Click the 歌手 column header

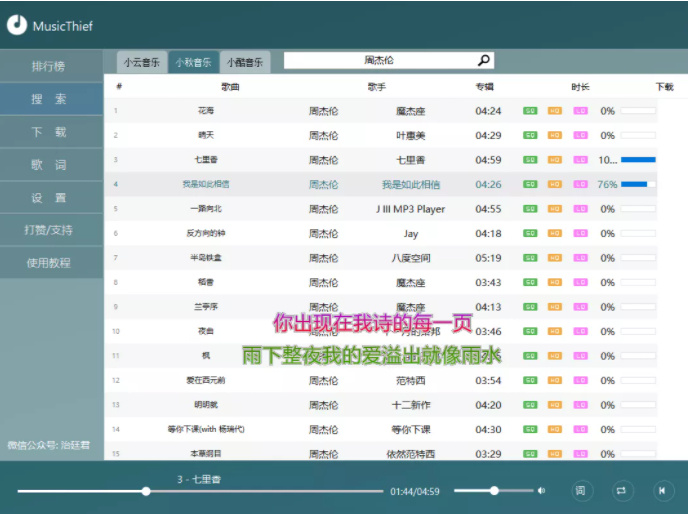(x=376, y=87)
